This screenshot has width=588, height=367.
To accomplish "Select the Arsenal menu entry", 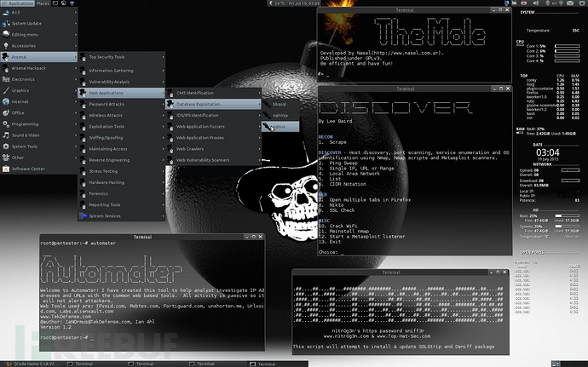I will click(x=39, y=57).
